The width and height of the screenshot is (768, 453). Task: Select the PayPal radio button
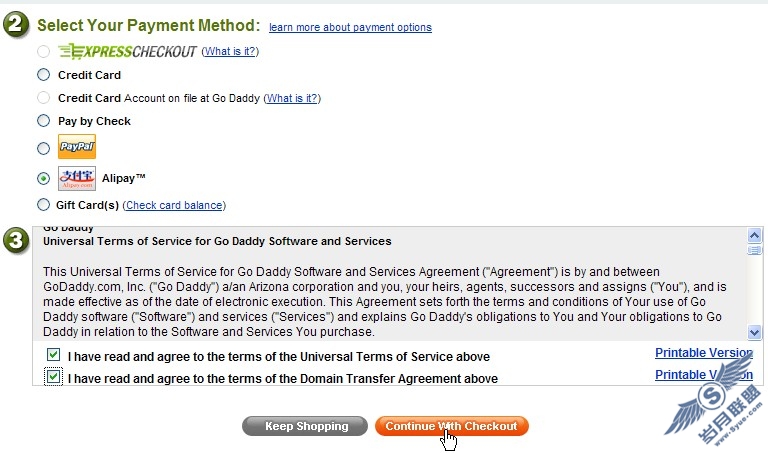coord(43,149)
